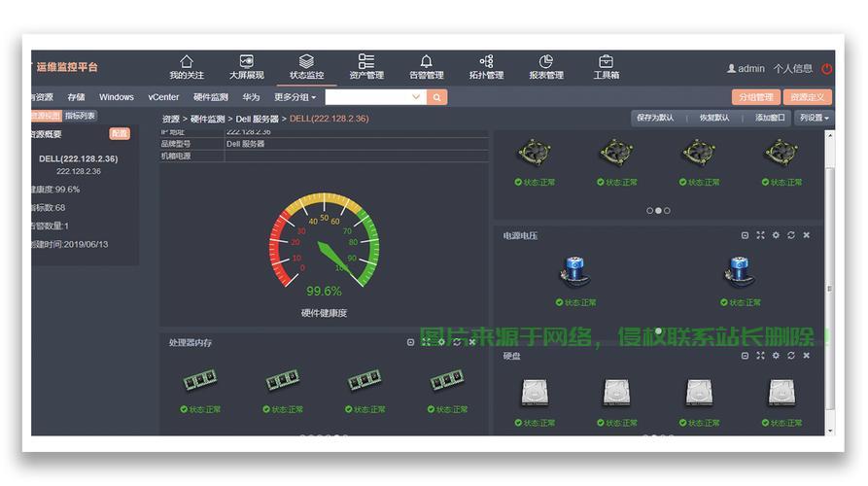Switch to 存储 group tab
This screenshot has width=868, height=486.
[x=76, y=97]
